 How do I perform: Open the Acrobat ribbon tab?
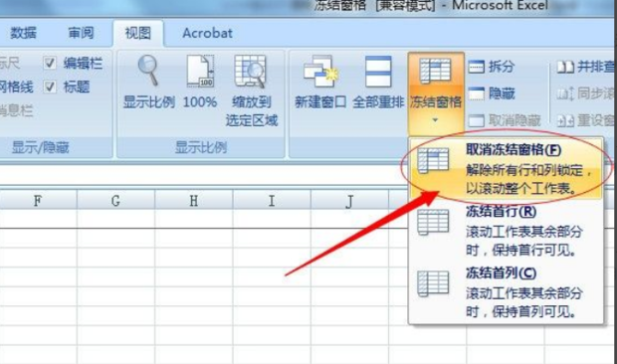[x=207, y=33]
